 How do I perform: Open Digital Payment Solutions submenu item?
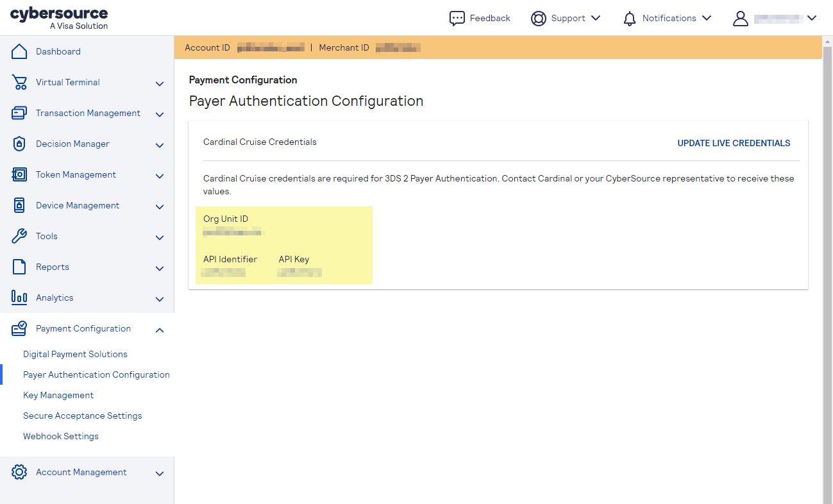pyautogui.click(x=75, y=354)
